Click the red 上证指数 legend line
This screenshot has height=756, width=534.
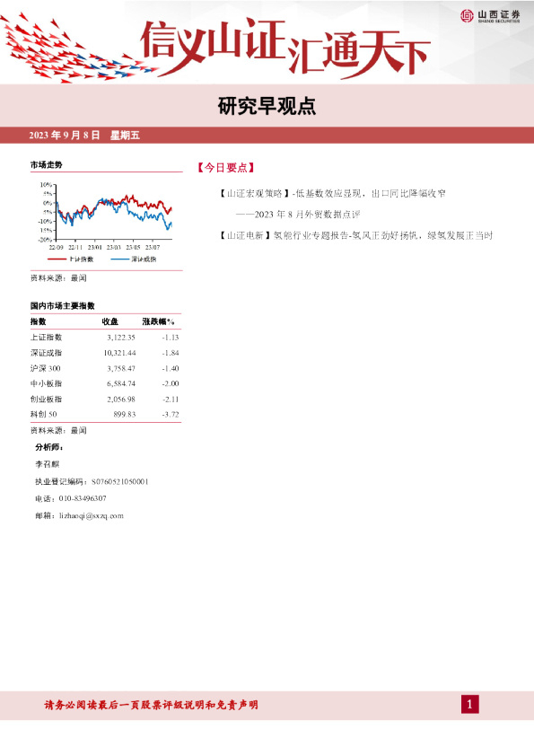(x=56, y=259)
